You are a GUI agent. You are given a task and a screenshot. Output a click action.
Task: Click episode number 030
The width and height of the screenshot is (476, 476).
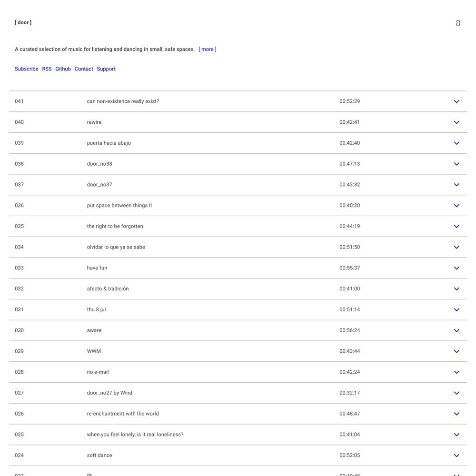pos(19,331)
